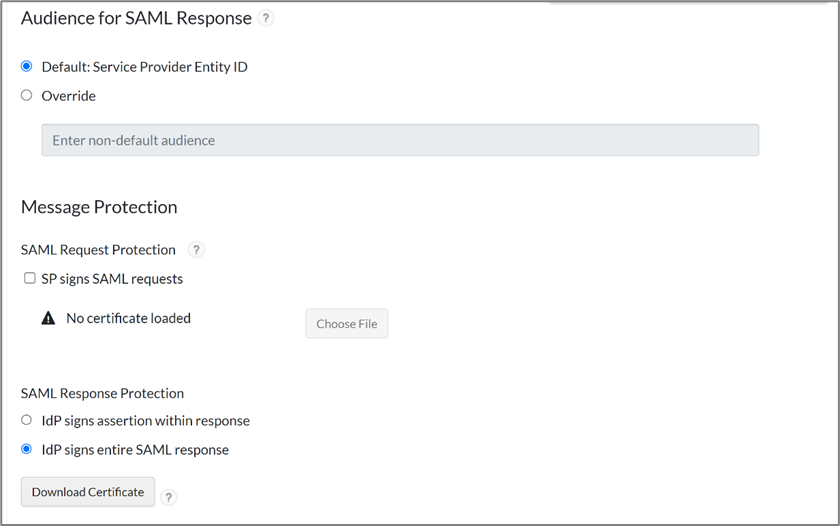The image size is (840, 526).
Task: Click the Message Protection heading
Action: pos(99,207)
